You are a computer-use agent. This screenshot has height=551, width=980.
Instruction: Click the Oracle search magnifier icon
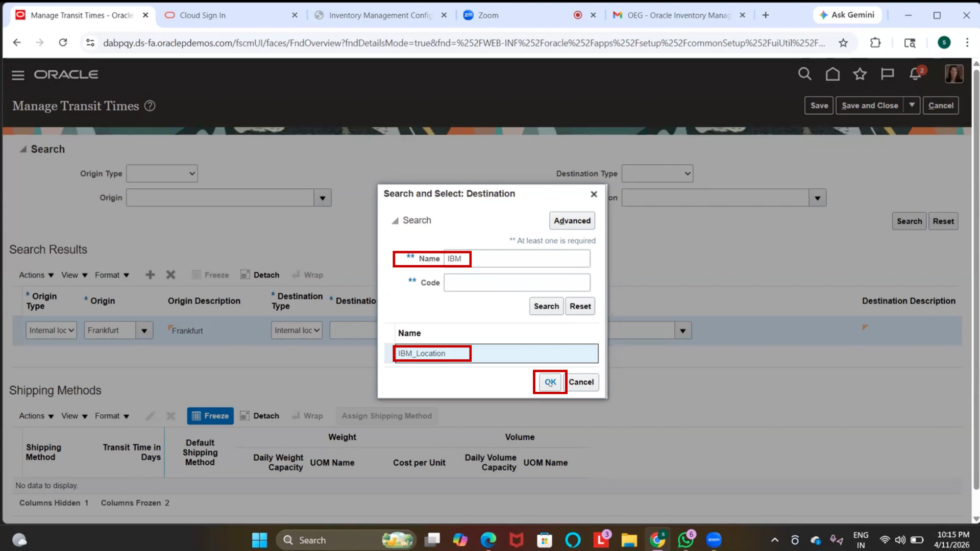804,74
